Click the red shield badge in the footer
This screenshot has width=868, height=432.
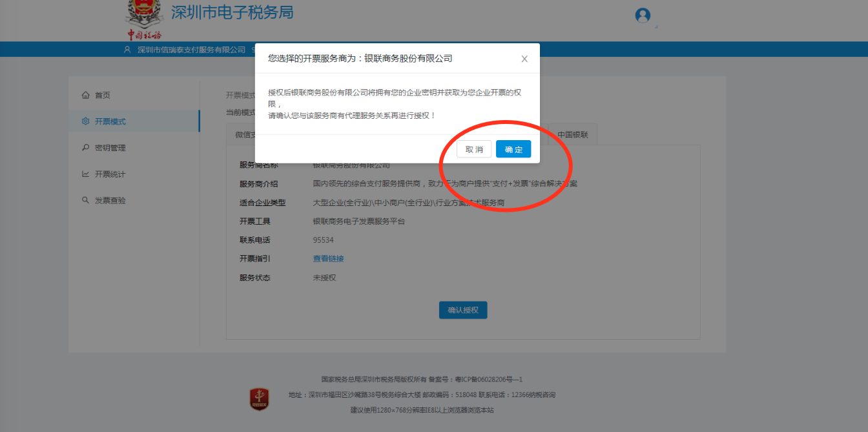[x=259, y=399]
